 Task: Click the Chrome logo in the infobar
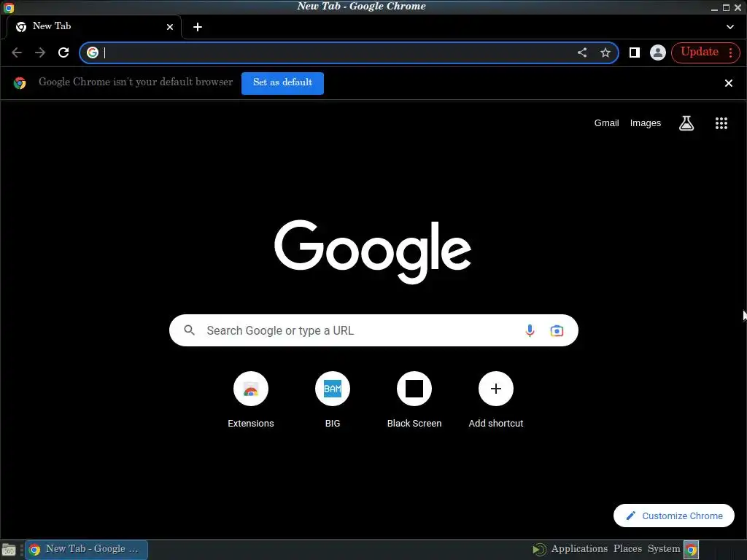click(x=20, y=83)
